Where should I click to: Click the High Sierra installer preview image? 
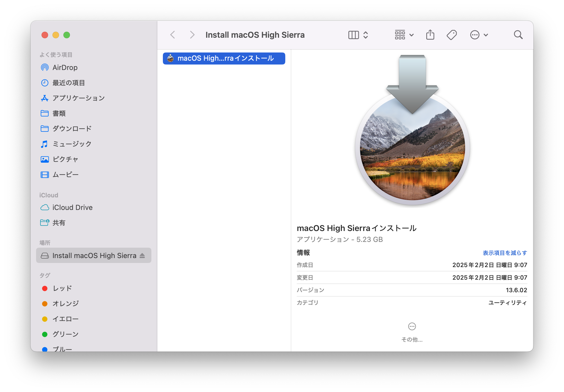click(x=412, y=131)
